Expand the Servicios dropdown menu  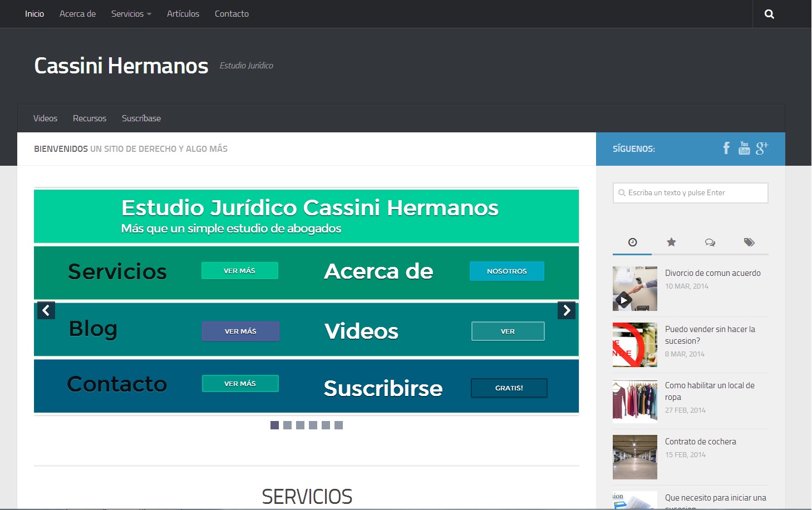[x=131, y=14]
